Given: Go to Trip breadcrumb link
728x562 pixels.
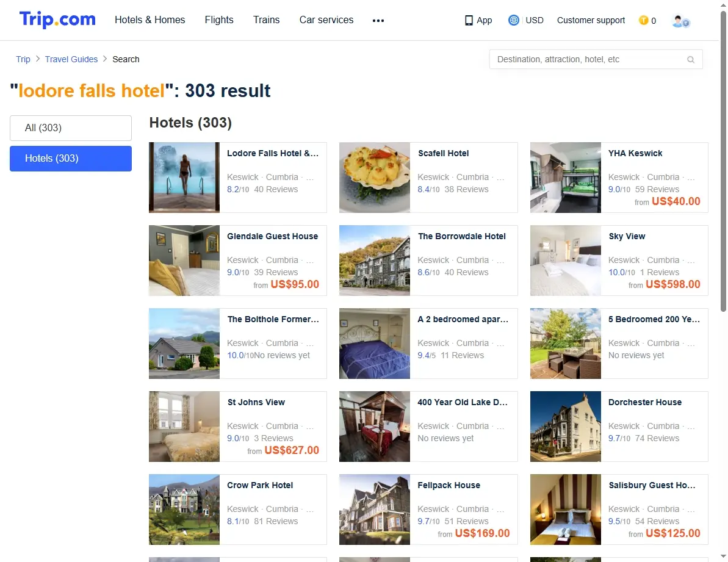Looking at the screenshot, I should (23, 59).
